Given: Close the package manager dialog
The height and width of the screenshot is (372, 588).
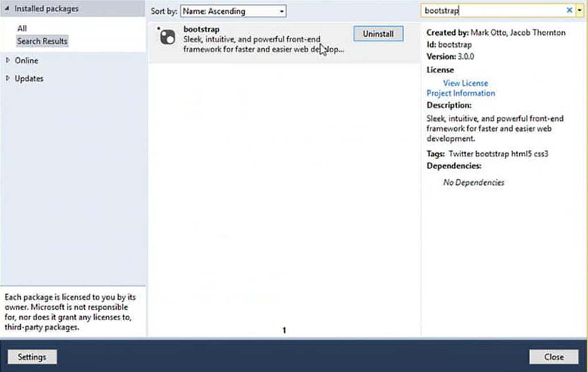Looking at the screenshot, I should (554, 356).
